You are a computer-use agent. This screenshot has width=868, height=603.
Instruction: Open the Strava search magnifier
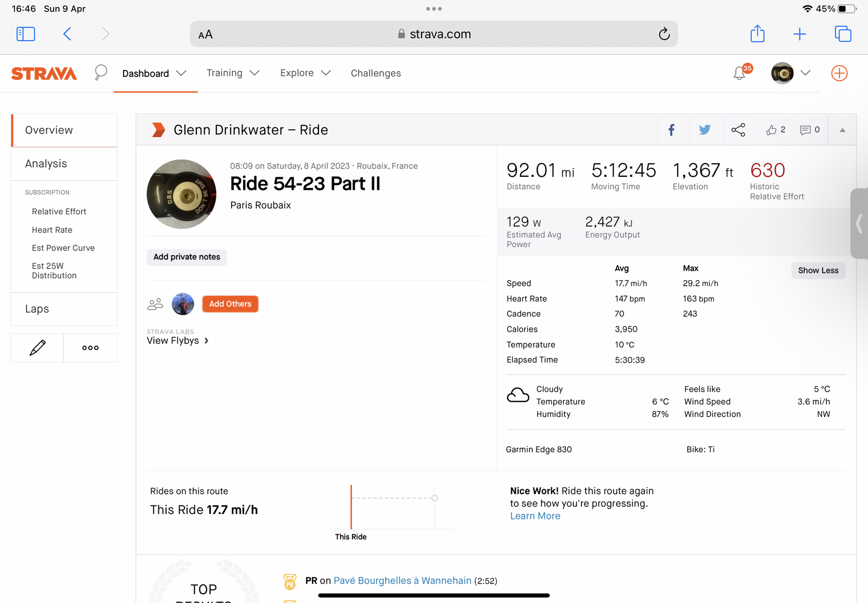click(101, 73)
